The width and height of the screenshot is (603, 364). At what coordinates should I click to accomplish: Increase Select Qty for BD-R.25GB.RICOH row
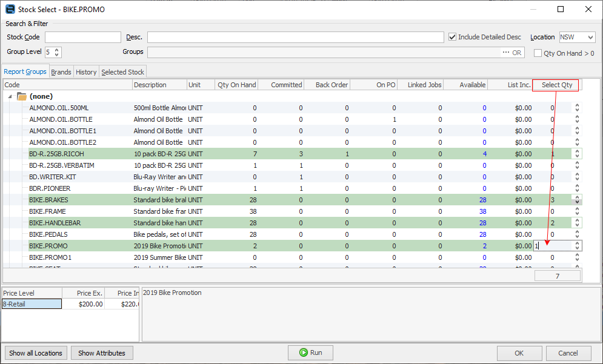(577, 152)
